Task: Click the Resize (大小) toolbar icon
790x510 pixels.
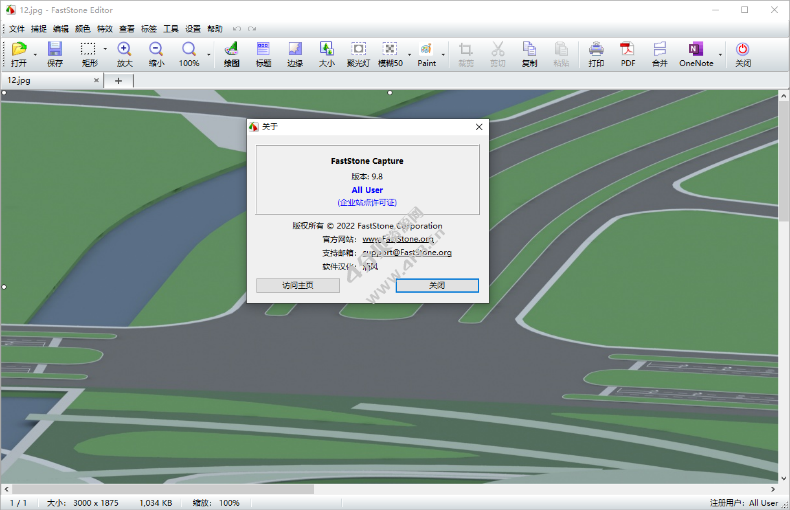Action: click(x=326, y=53)
